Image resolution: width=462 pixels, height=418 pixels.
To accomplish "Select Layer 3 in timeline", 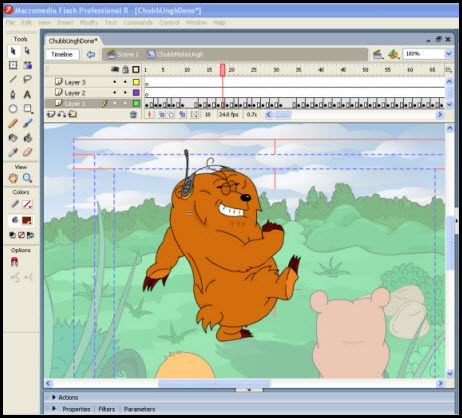I will pyautogui.click(x=75, y=82).
